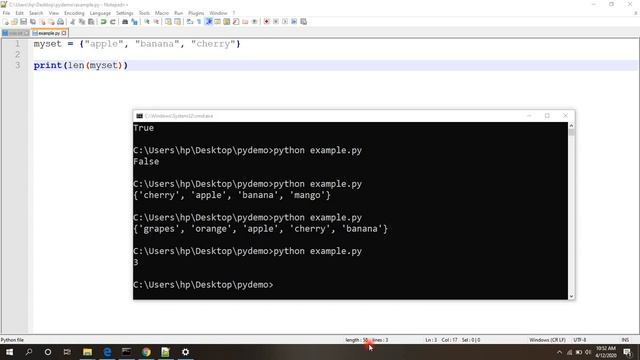Click the Close All toolbar icon

51,22
